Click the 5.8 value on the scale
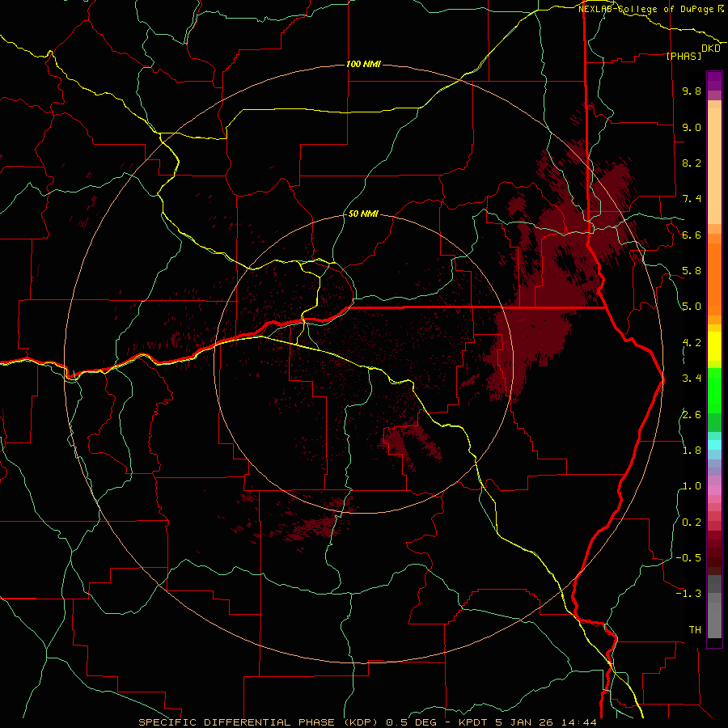This screenshot has height=728, width=728. (x=692, y=271)
